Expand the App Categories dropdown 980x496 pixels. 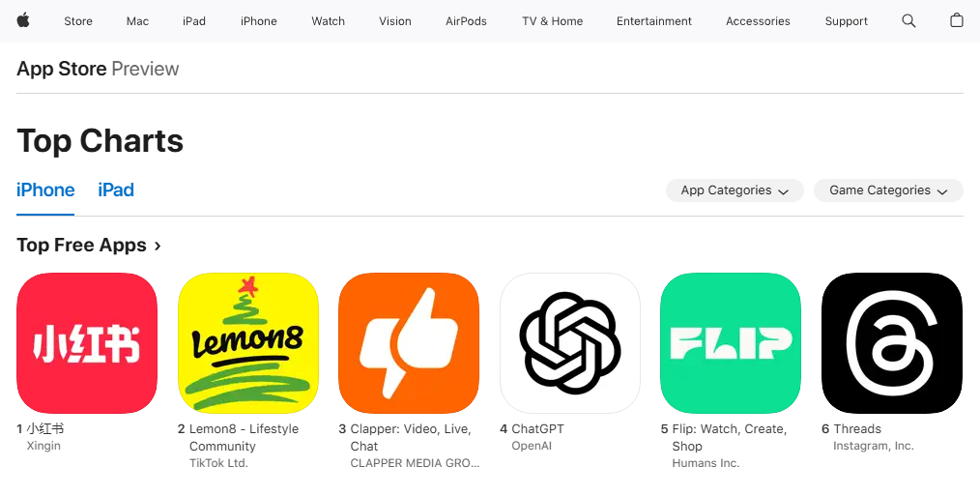click(735, 190)
